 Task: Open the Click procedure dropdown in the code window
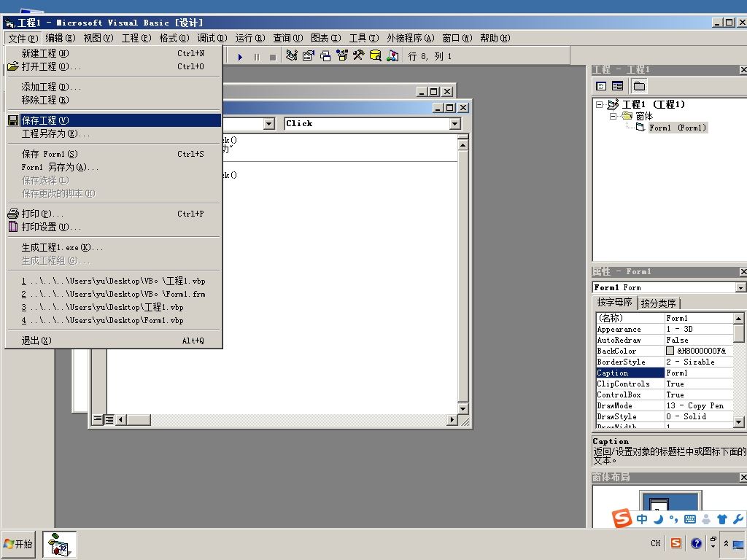tap(455, 124)
